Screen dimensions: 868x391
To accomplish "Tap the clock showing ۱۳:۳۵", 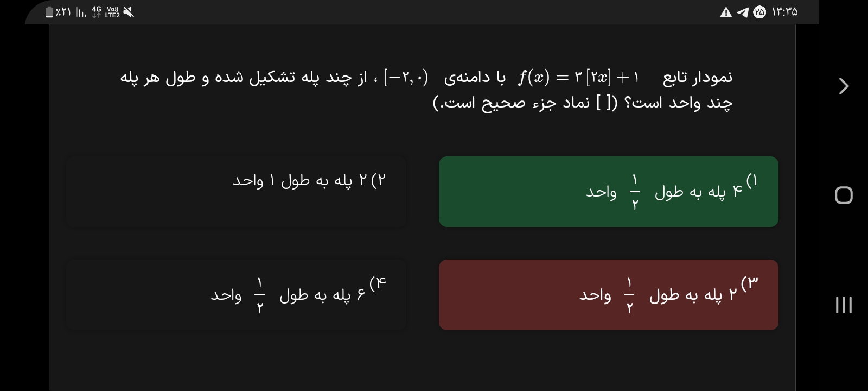I will [784, 12].
